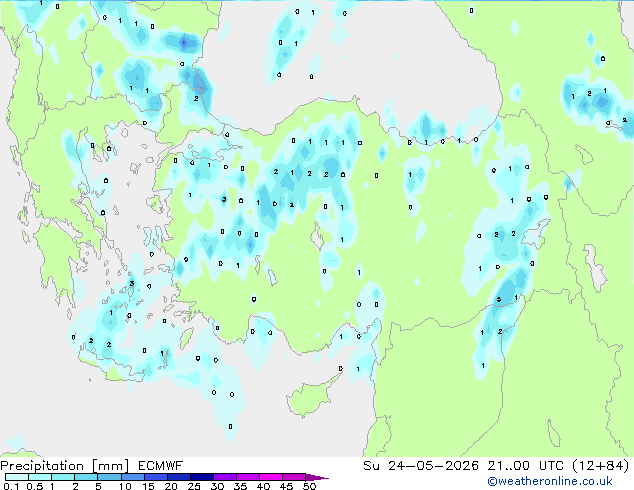Select the 10–15 mm legend color box
The width and height of the screenshot is (634, 490).
coord(132,477)
